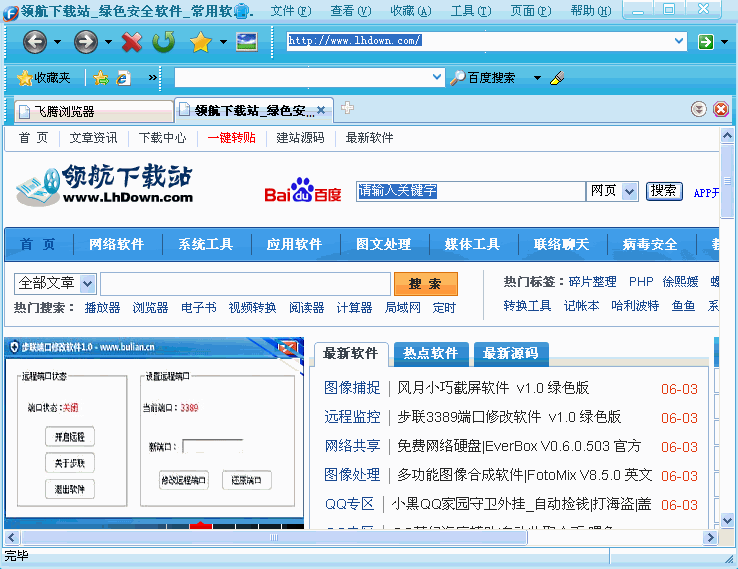Click the horizontal scrollbar right arrow
Screen dimensions: 738x569
[x=710, y=537]
